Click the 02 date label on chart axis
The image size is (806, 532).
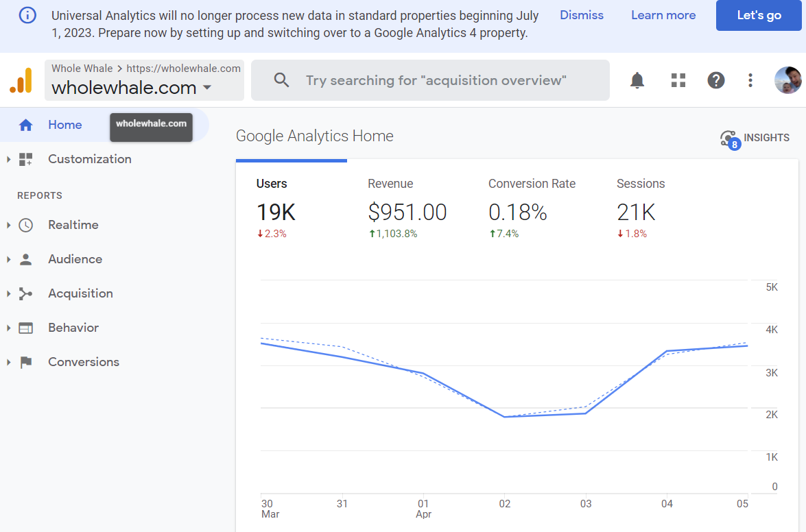tap(505, 504)
